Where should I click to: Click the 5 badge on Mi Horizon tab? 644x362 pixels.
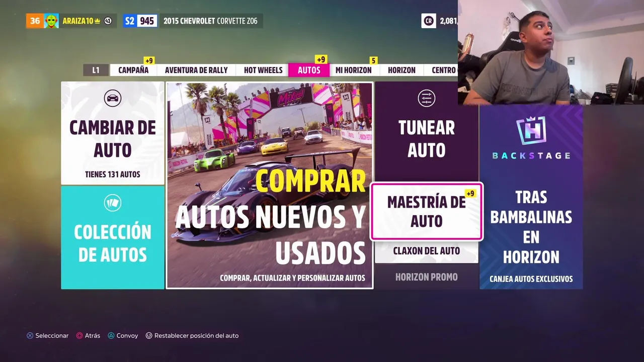373,60
